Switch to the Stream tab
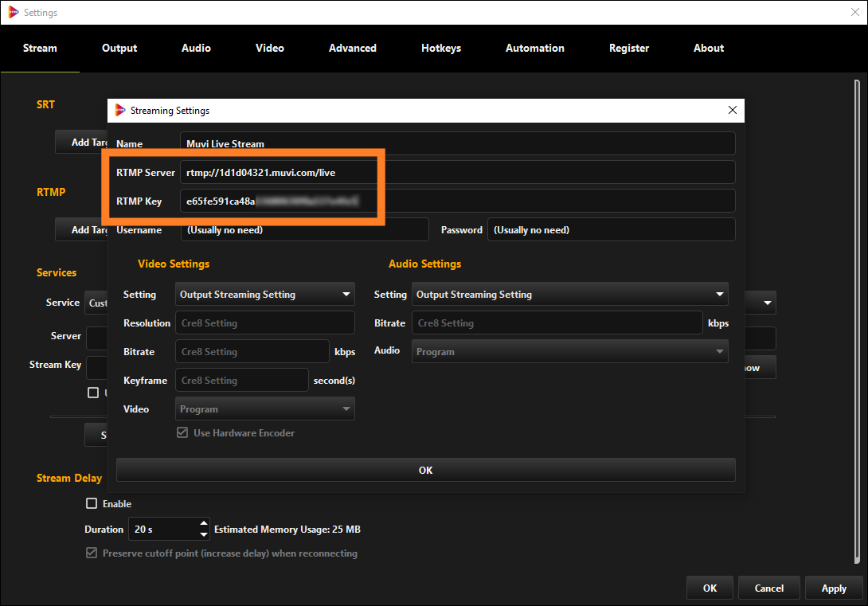The image size is (868, 606). click(40, 48)
